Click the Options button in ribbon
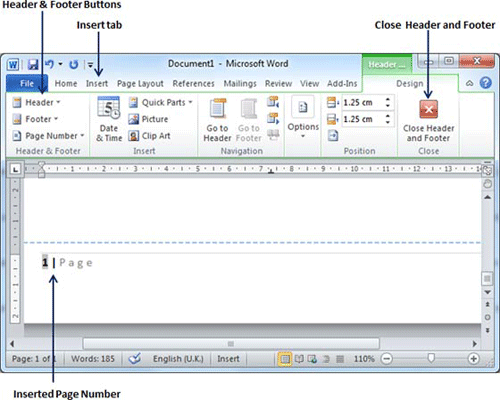 click(x=303, y=117)
